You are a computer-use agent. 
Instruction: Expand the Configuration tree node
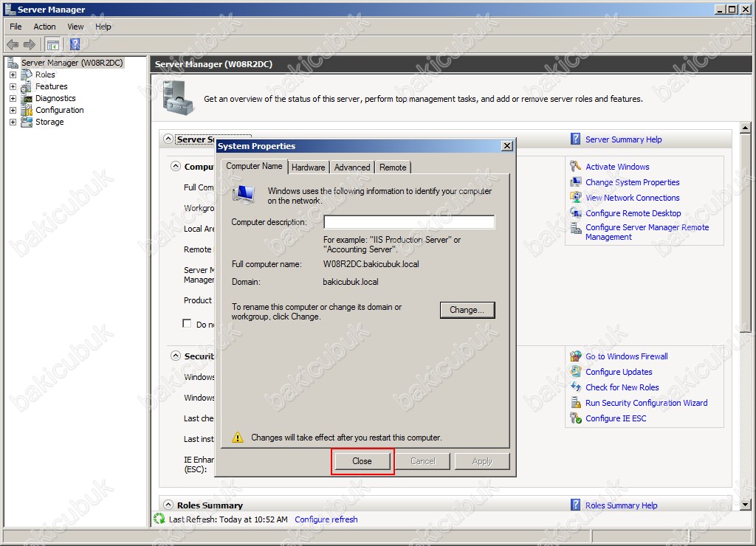coord(13,111)
